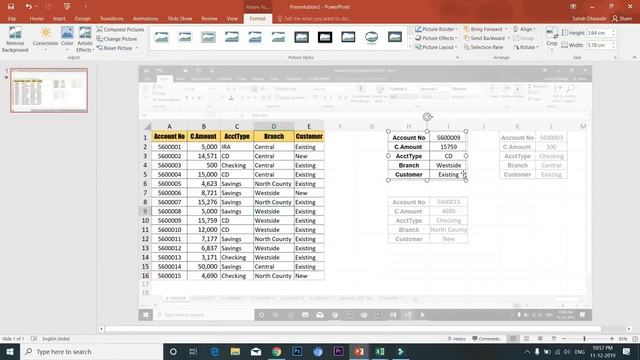
Task: Open the Selection Pane
Action: tap(483, 47)
